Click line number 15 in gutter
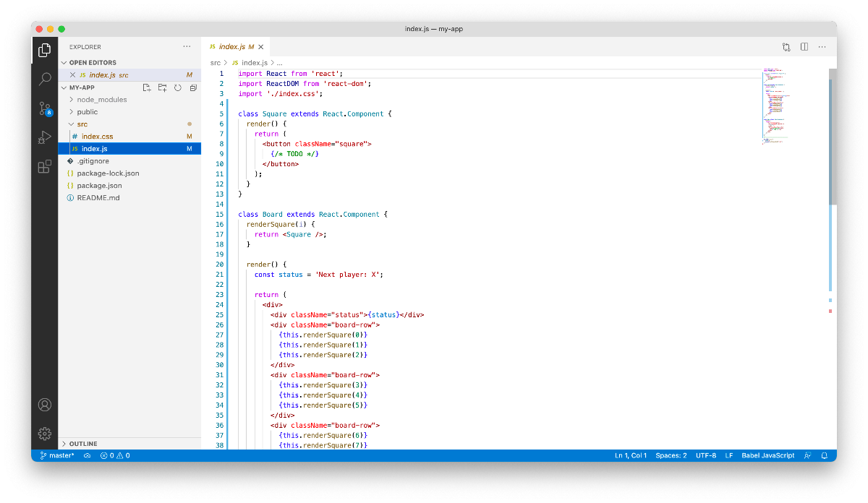Viewport: 868px width, 503px height. pyautogui.click(x=219, y=214)
